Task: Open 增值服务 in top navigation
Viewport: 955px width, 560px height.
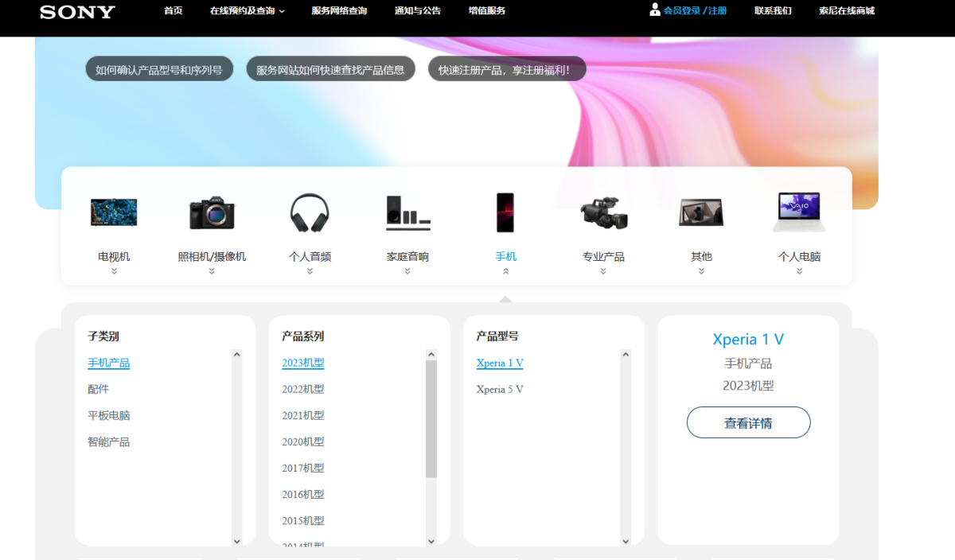Action: coord(487,11)
